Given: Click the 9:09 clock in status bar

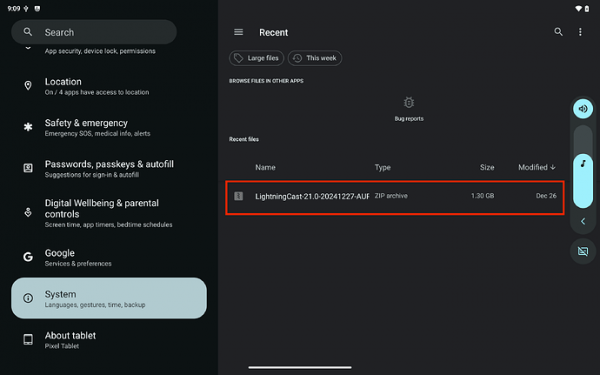Looking at the screenshot, I should (x=14, y=8).
